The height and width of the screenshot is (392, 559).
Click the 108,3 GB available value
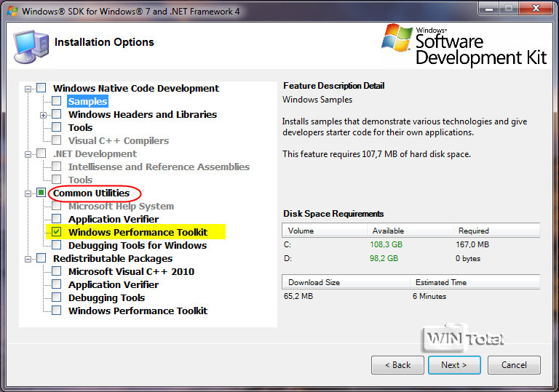[x=386, y=244]
